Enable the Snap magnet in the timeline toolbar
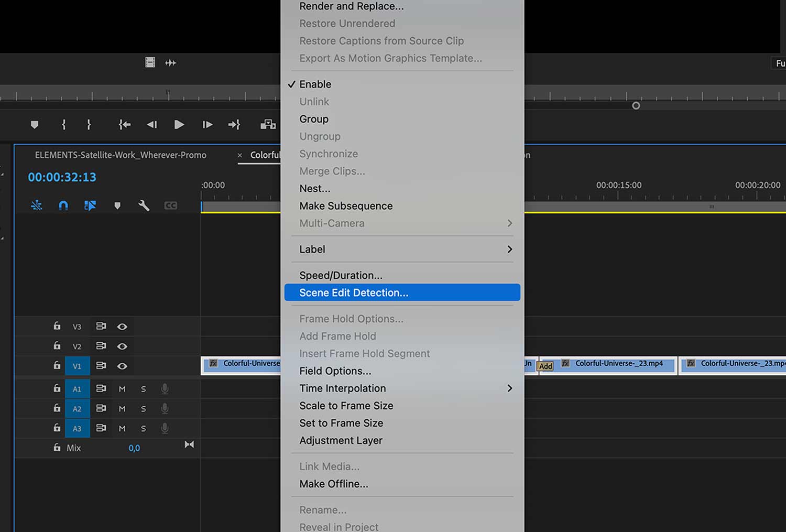 [63, 205]
